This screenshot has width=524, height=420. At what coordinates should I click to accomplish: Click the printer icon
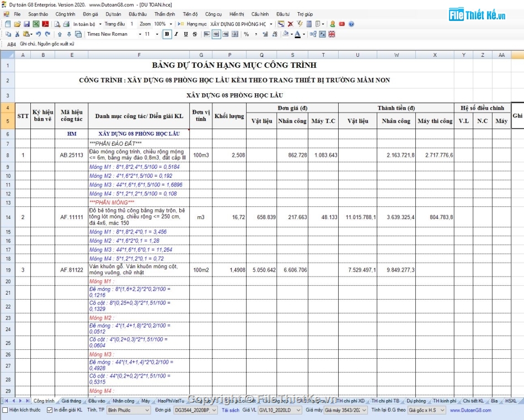click(x=67, y=24)
